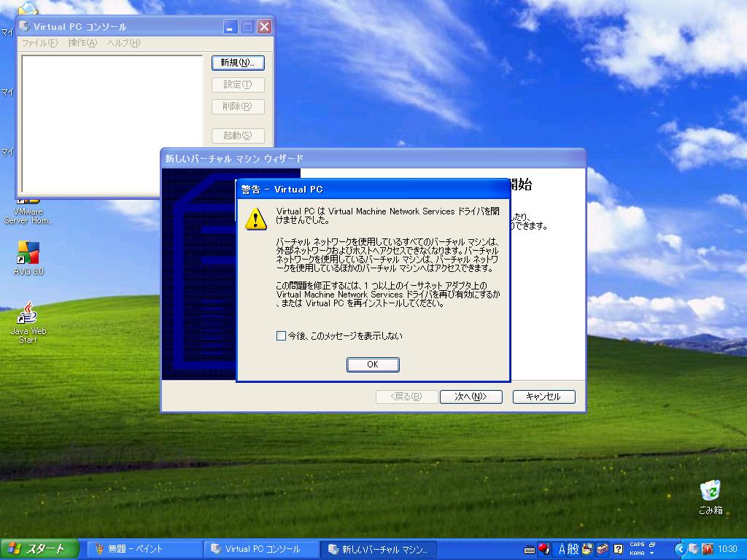Screen dimensions: 747x560
Task: Click キャンセル in the new virtual machine wizard
Action: click(x=543, y=397)
